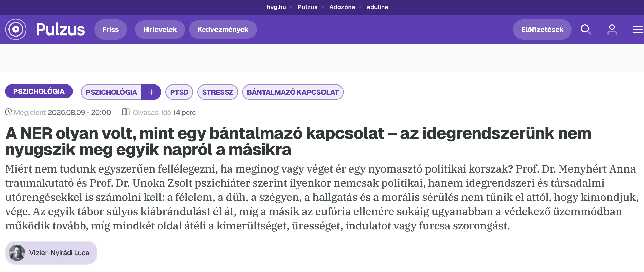
Task: Open the Hírlevelek menu item
Action: coord(160,29)
